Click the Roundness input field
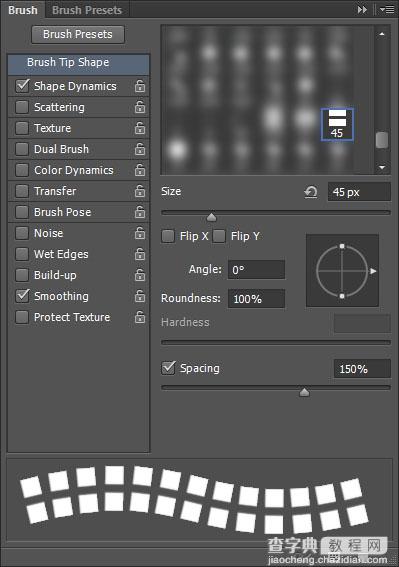This screenshot has width=399, height=567. pyautogui.click(x=256, y=299)
